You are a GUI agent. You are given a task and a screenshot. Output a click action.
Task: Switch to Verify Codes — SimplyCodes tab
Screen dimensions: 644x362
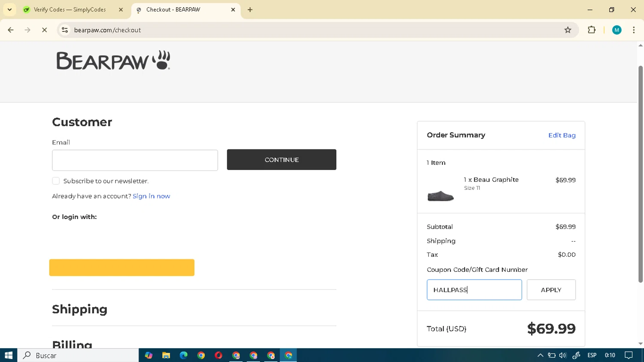click(70, 9)
